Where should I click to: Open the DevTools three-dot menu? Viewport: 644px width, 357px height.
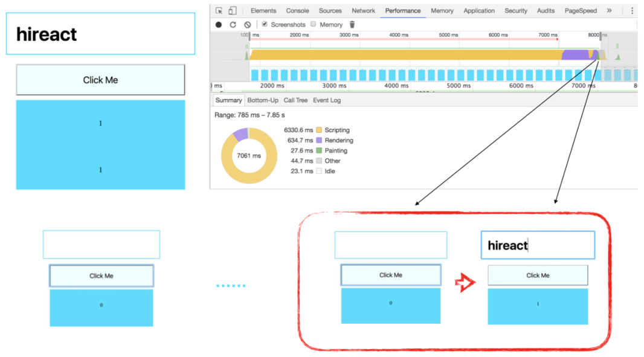632,11
